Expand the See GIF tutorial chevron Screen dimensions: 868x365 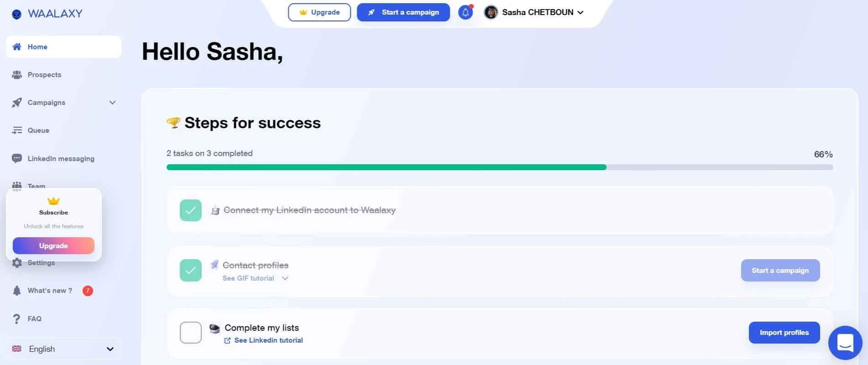(x=285, y=278)
